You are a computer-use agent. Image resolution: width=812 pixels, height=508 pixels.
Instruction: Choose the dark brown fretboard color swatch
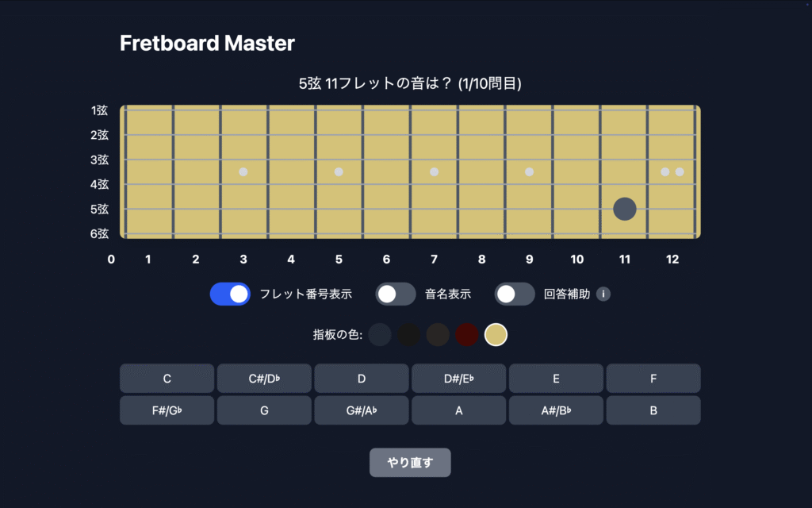[x=438, y=335]
